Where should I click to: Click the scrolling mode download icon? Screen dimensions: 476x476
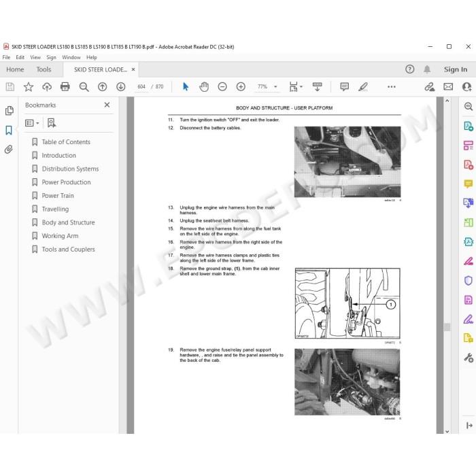coord(318,87)
